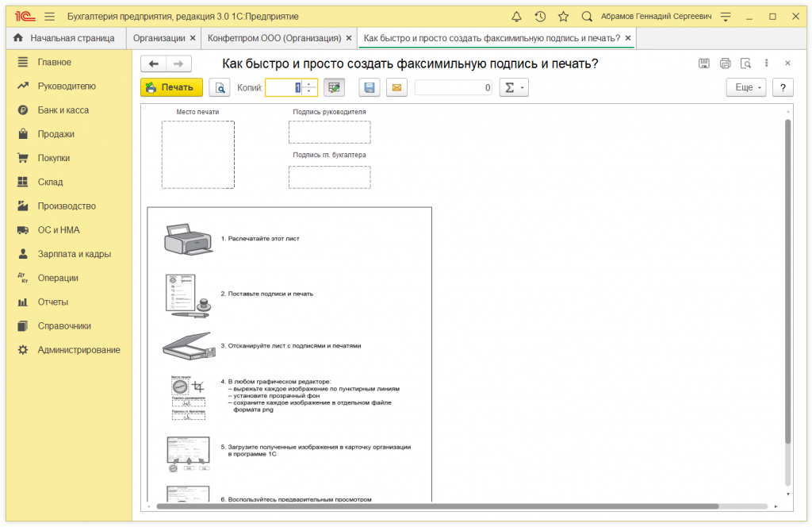Send document by email envelope icon
This screenshot has height=527, width=812.
[396, 88]
